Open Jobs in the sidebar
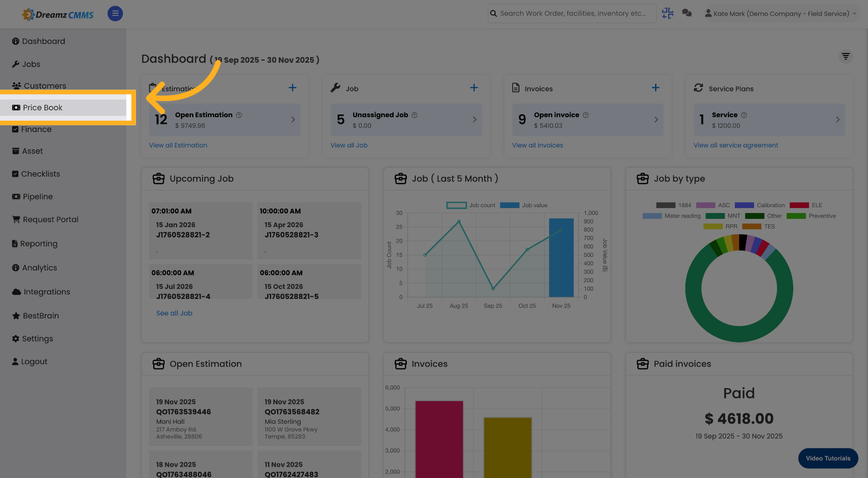This screenshot has height=478, width=868. 26,64
